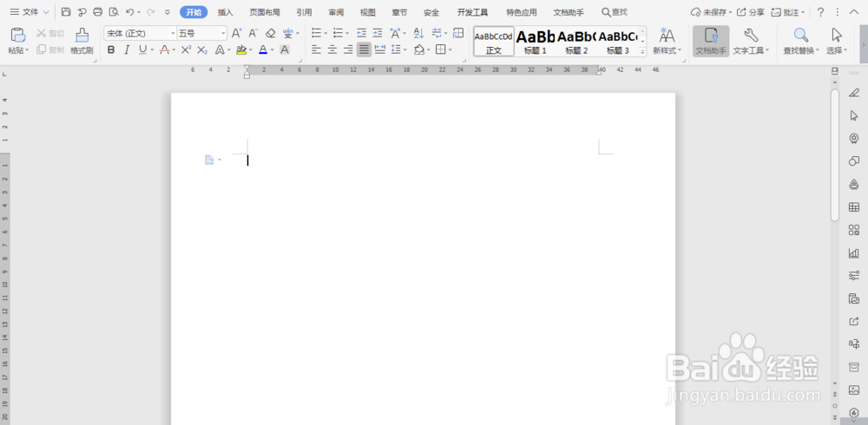Toggle subscript X₂ formatting

point(202,49)
